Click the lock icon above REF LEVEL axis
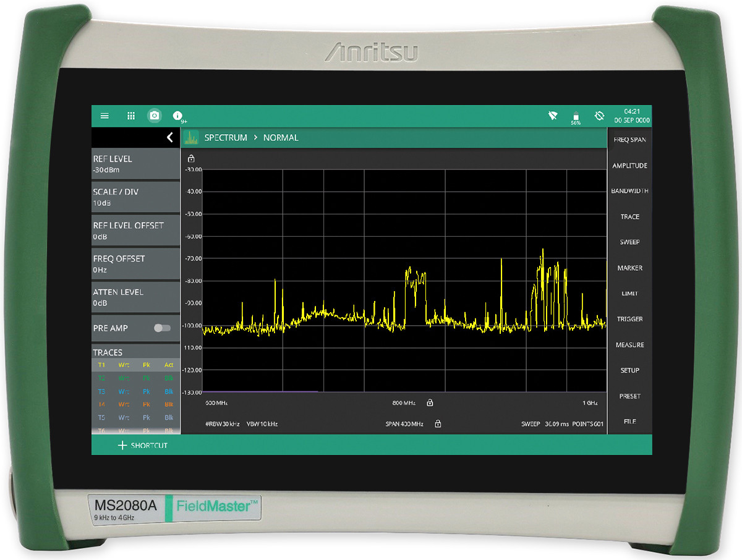This screenshot has height=560, width=742. (x=192, y=158)
